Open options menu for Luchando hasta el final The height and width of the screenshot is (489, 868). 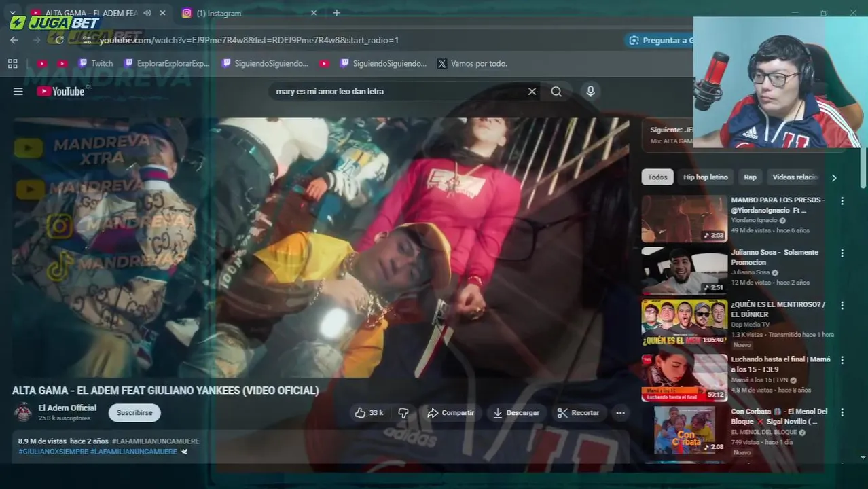(842, 360)
